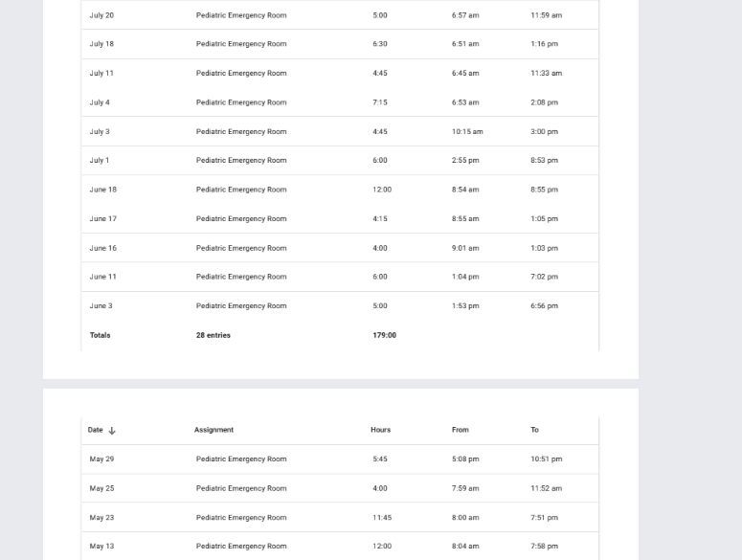Click the July 20 date cell

(101, 15)
